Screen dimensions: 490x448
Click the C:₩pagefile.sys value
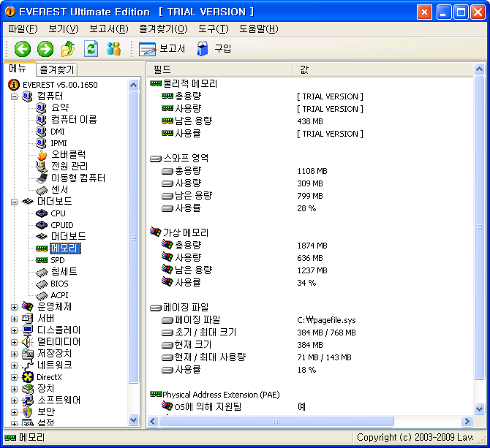(326, 320)
